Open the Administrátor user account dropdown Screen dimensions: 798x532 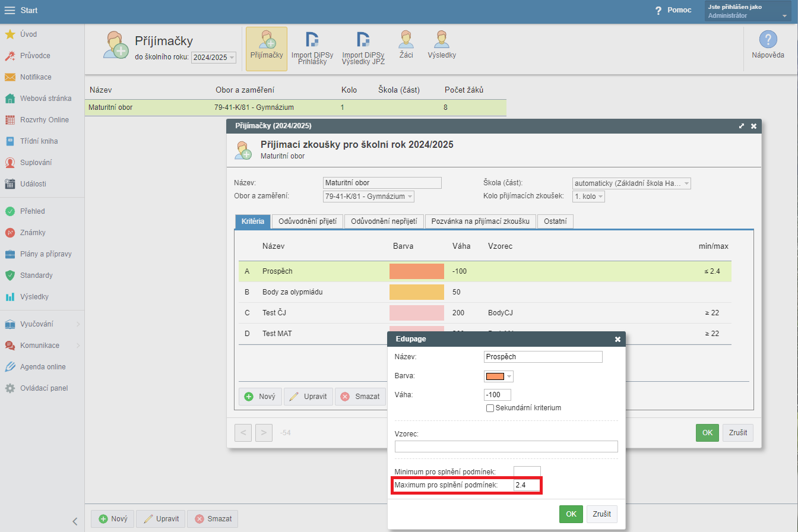748,11
